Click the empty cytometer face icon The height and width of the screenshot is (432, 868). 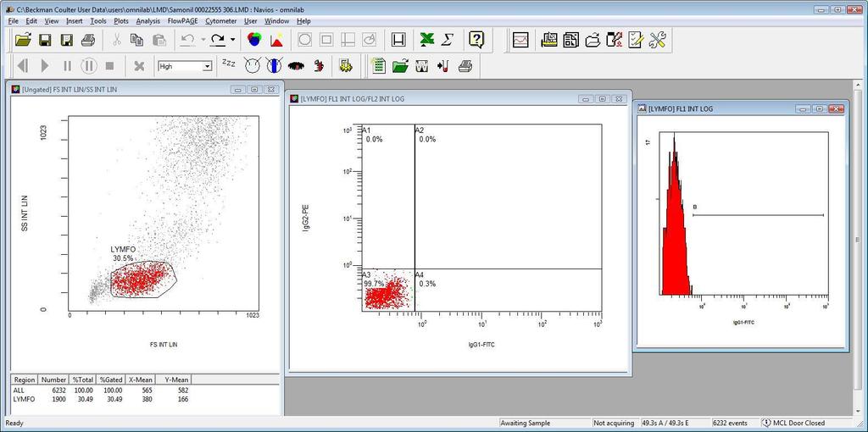pyautogui.click(x=253, y=66)
